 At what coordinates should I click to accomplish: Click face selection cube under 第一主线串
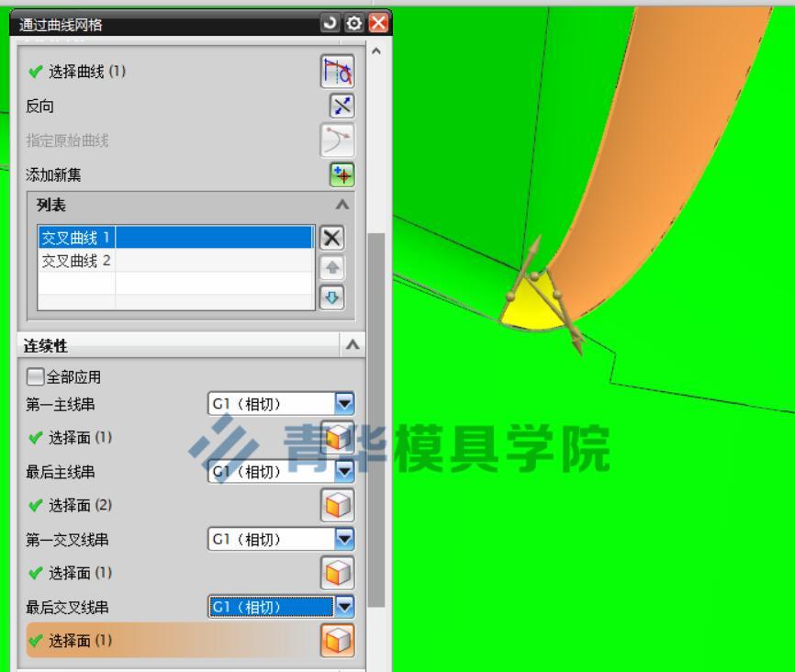(337, 437)
